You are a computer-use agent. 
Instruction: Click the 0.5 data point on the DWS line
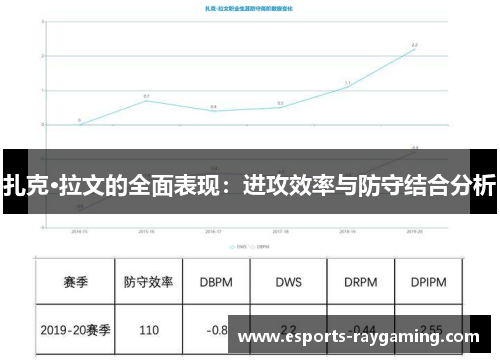click(x=280, y=108)
